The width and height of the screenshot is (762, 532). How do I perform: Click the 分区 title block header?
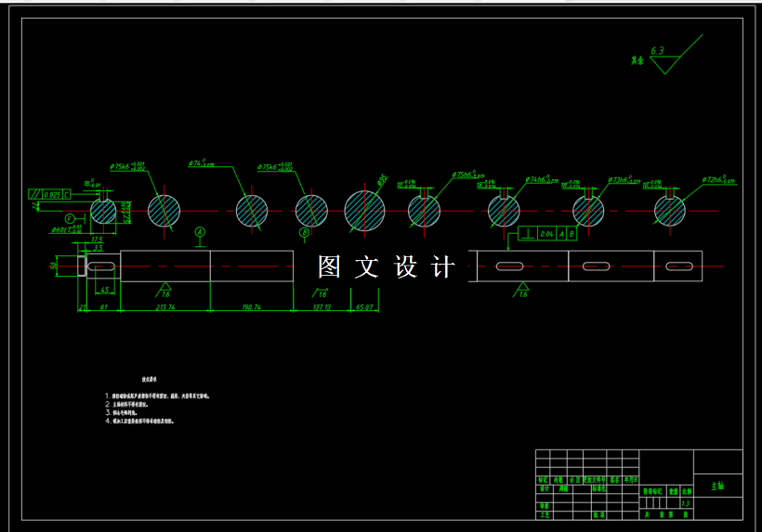[575, 480]
